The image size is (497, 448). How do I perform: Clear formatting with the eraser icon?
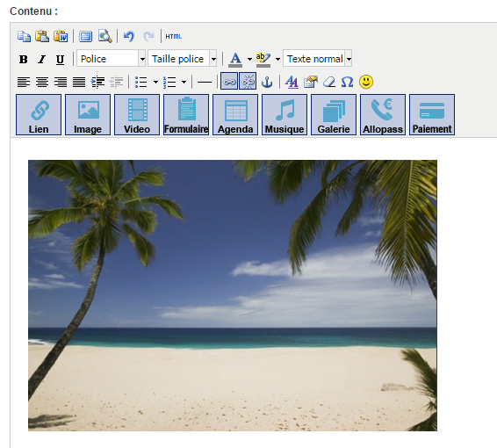click(x=329, y=82)
